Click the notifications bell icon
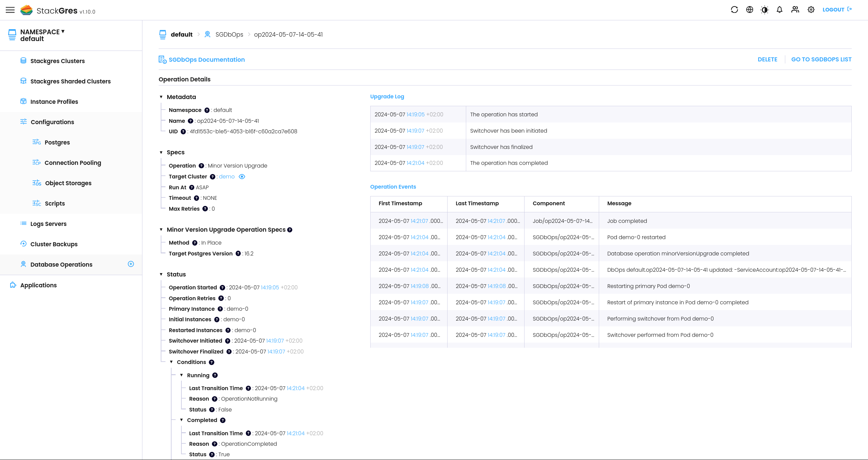The height and width of the screenshot is (460, 868). [x=779, y=10]
